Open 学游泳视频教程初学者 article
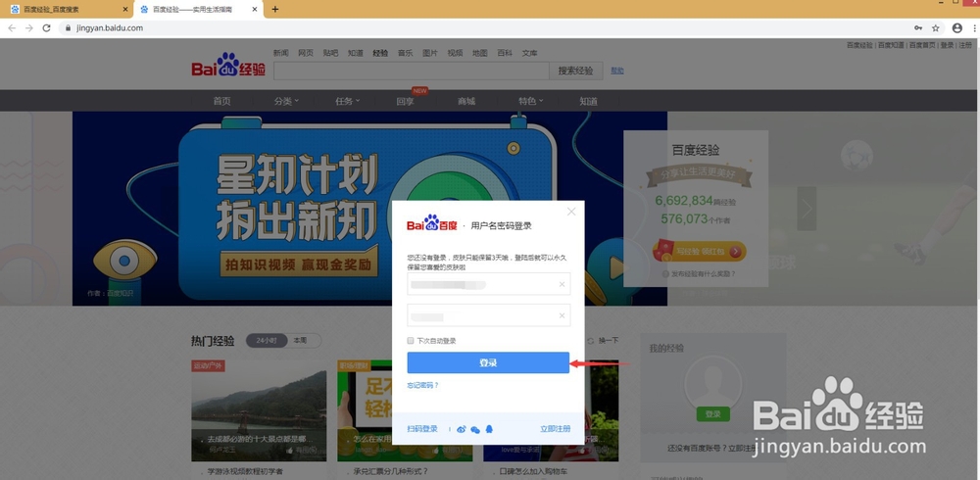The image size is (980, 480). point(245,471)
